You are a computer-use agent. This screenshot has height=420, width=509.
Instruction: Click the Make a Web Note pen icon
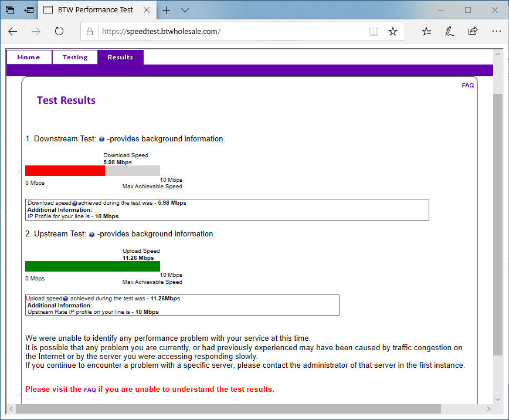449,31
